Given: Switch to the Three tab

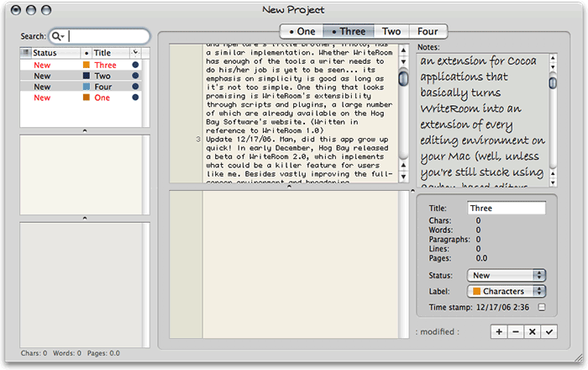Looking at the screenshot, I should [349, 31].
